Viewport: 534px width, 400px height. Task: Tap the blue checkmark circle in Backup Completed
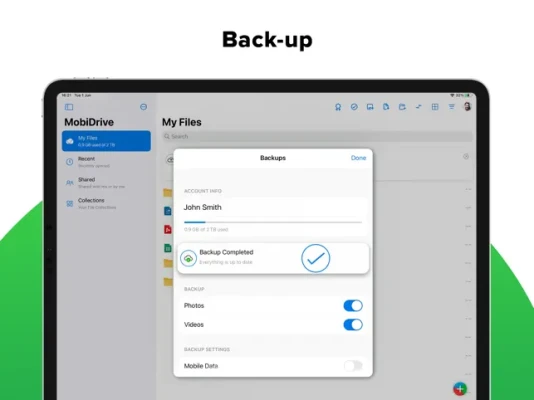tap(316, 258)
